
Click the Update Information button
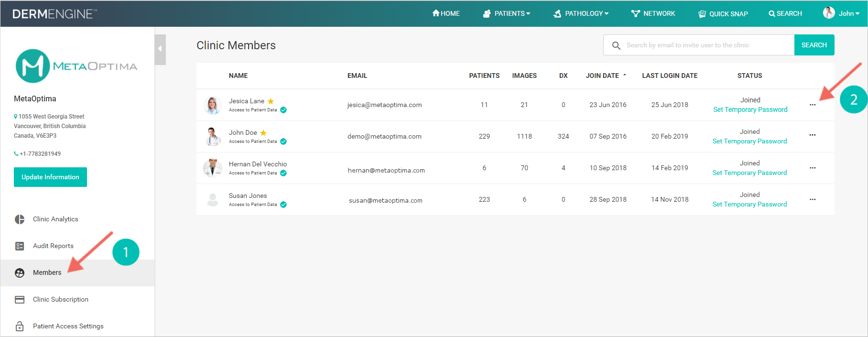coord(50,177)
